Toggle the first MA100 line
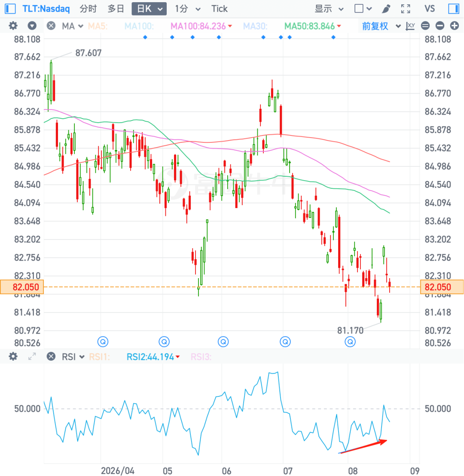The width and height of the screenshot is (464, 476). pos(139,26)
